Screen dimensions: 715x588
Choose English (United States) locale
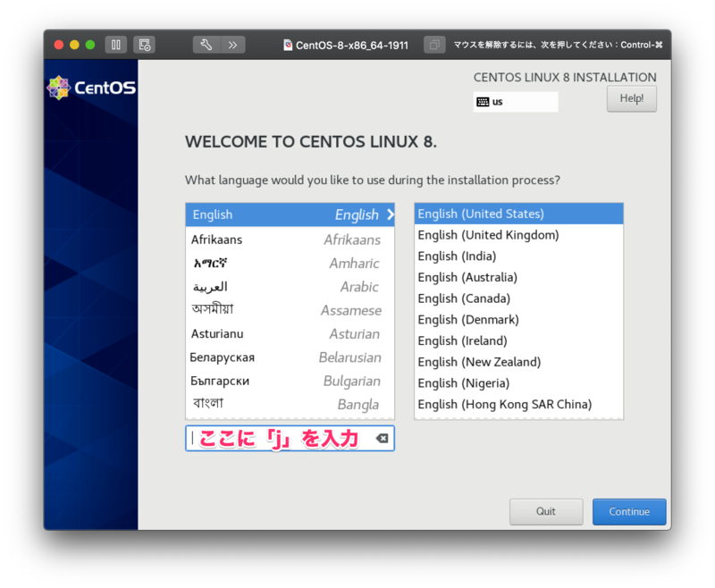(x=518, y=214)
